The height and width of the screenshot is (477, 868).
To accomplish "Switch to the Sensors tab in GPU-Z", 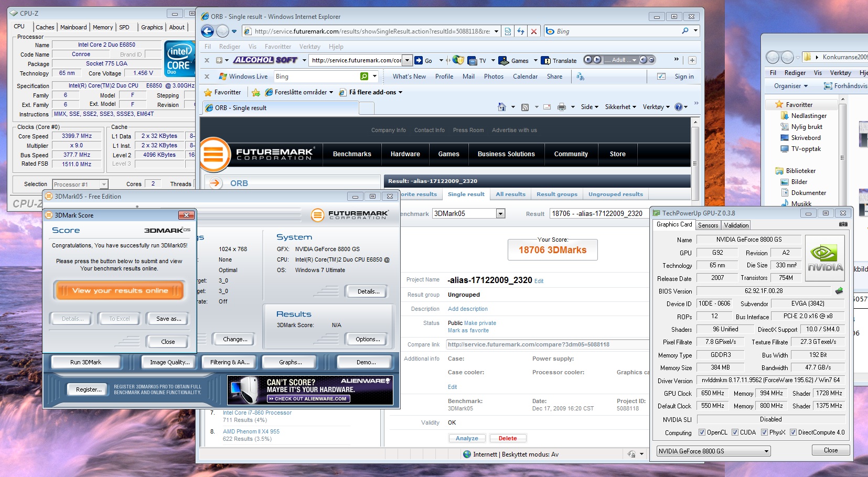I will click(x=708, y=225).
